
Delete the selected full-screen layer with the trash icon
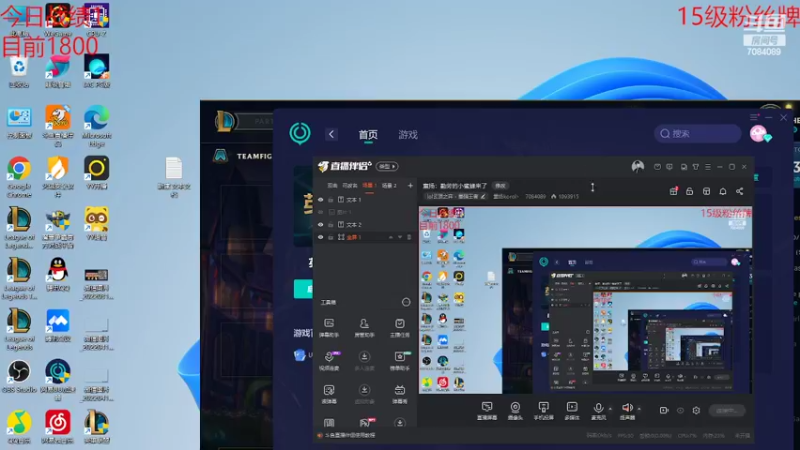click(x=409, y=237)
